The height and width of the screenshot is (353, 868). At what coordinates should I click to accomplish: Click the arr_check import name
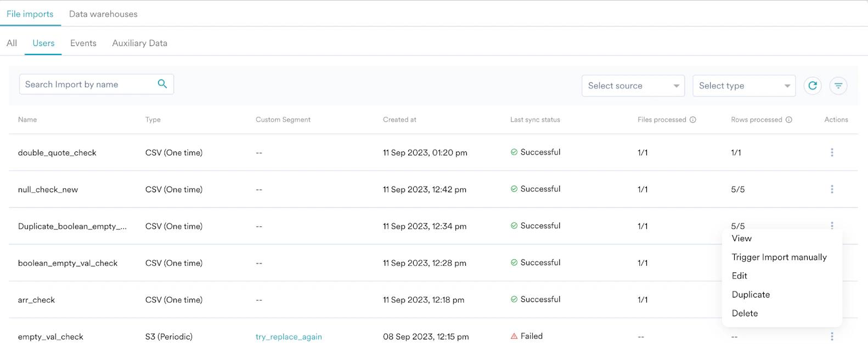pos(36,300)
